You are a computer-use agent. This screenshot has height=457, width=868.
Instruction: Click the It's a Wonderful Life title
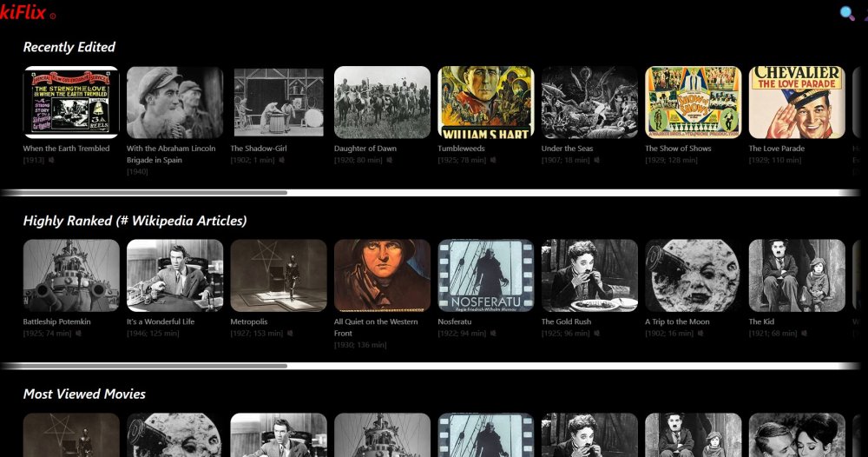[161, 321]
